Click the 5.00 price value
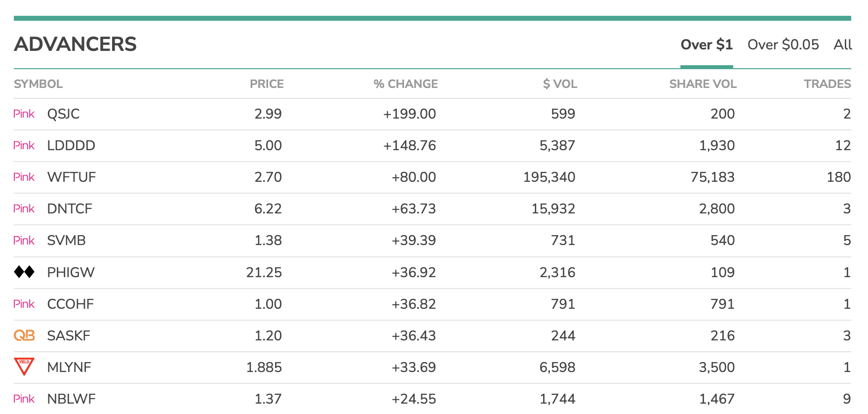 click(268, 145)
